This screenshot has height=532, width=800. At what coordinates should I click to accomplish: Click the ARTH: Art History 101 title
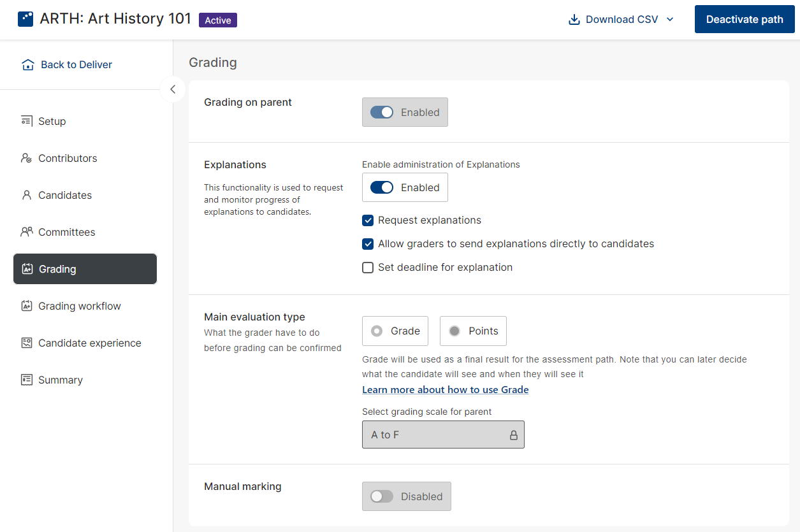point(115,19)
